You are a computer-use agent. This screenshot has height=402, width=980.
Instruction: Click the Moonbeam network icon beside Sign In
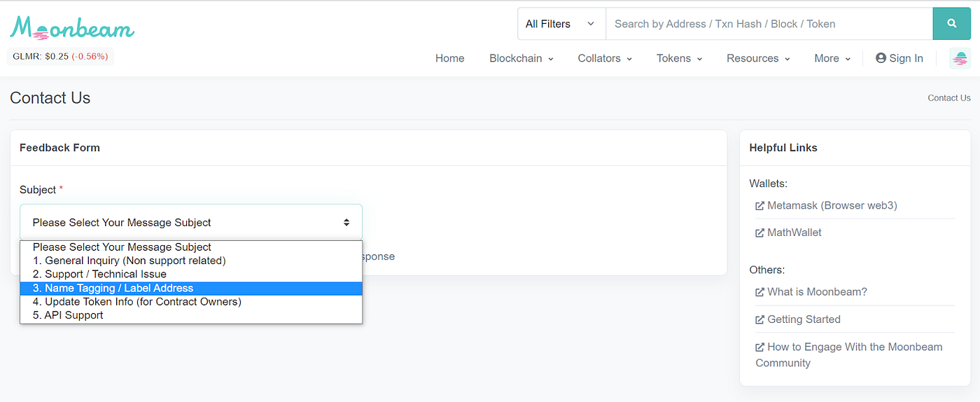point(960,59)
